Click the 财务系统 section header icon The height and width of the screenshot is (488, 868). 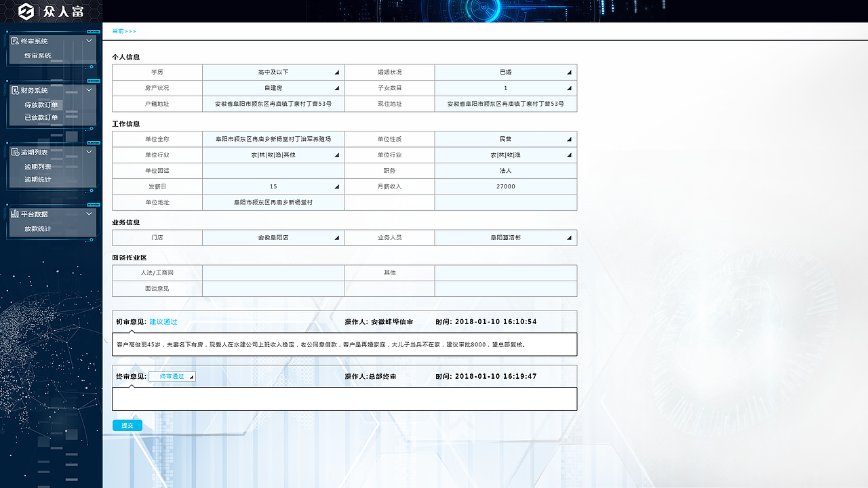(x=15, y=90)
